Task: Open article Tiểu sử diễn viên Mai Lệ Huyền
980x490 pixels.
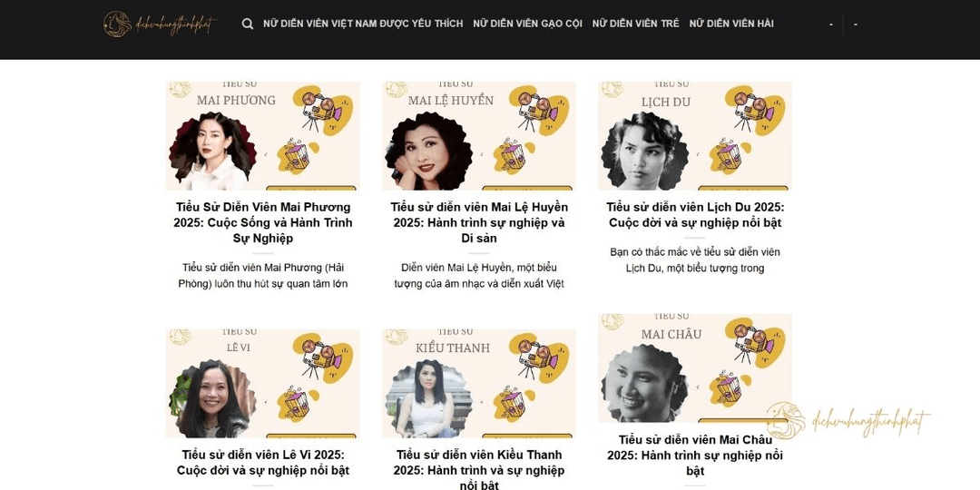Action: click(x=479, y=222)
